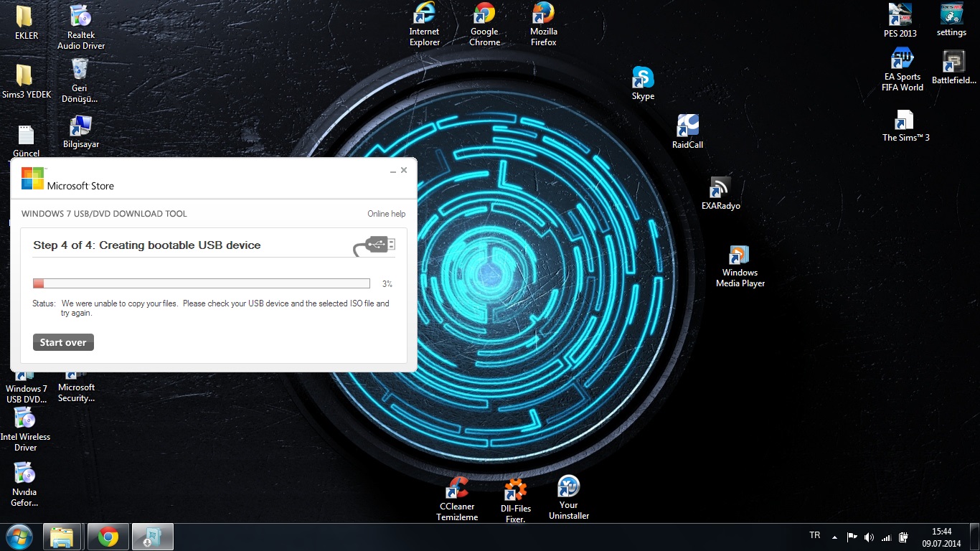
Task: Open the Online help link
Action: [x=386, y=214]
